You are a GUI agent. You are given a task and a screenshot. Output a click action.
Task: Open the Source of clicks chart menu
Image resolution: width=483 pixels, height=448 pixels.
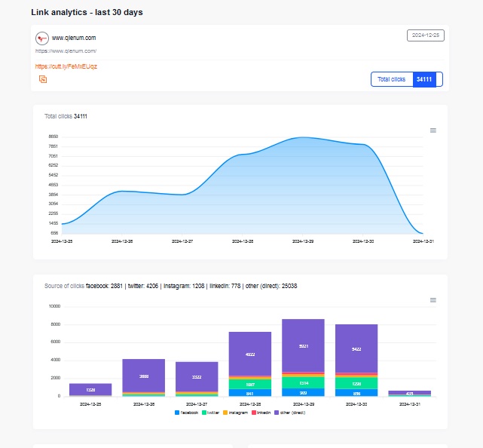click(x=433, y=300)
